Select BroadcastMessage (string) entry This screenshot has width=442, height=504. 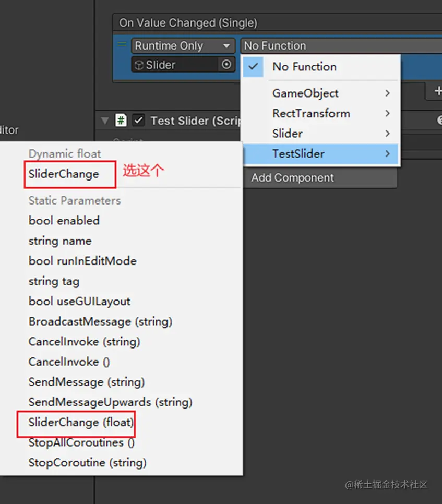pyautogui.click(x=100, y=322)
